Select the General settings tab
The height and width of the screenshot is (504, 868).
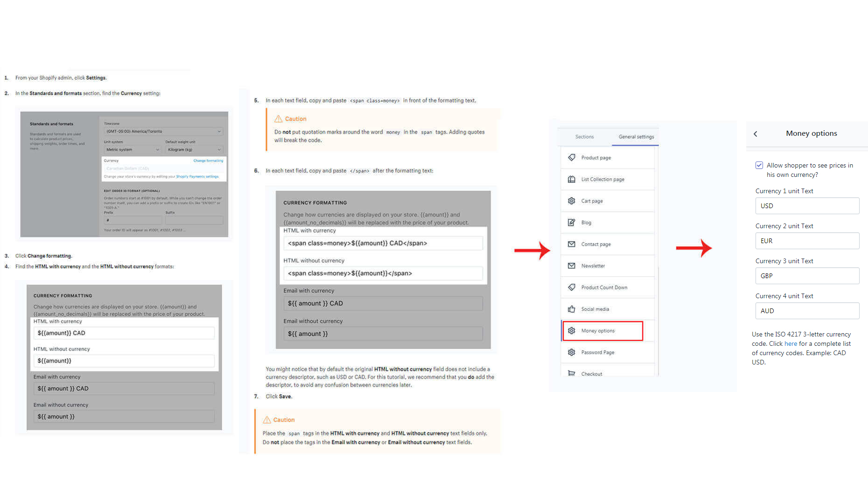[636, 137]
